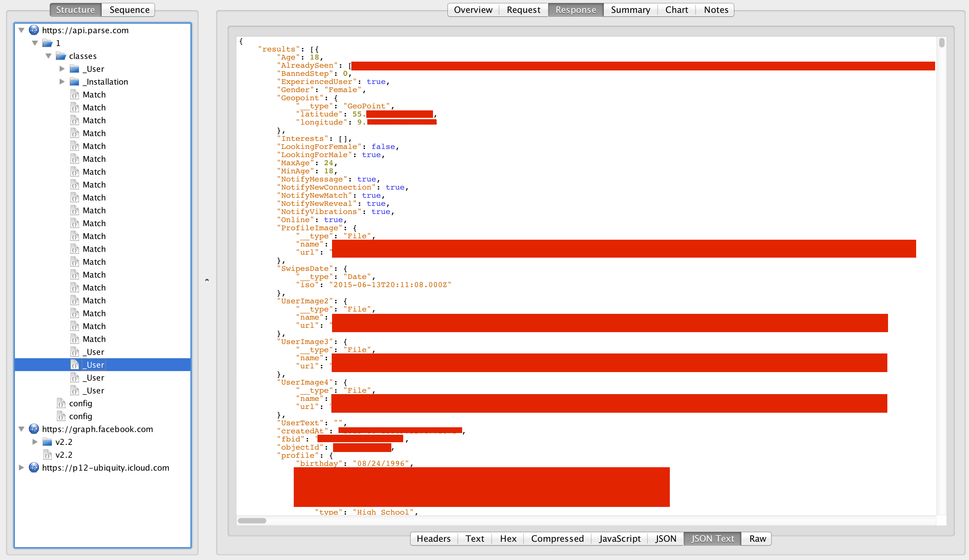Click the globe icon for graph.facebook.com
The image size is (969, 560).
34,429
